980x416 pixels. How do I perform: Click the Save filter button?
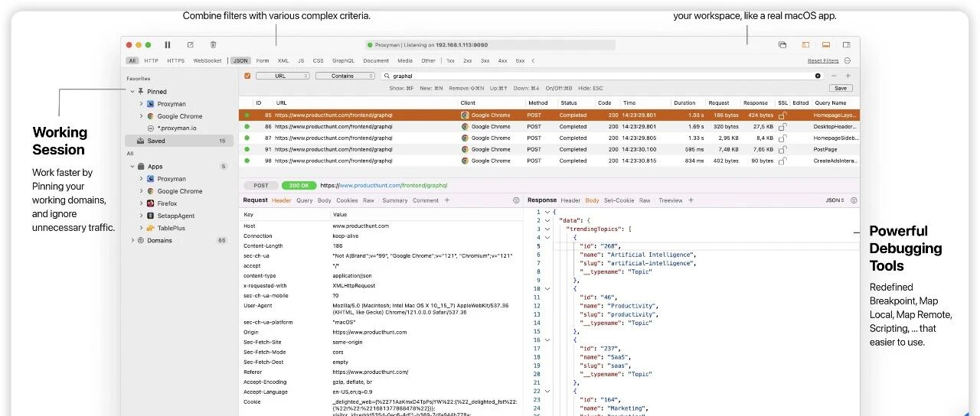point(840,88)
